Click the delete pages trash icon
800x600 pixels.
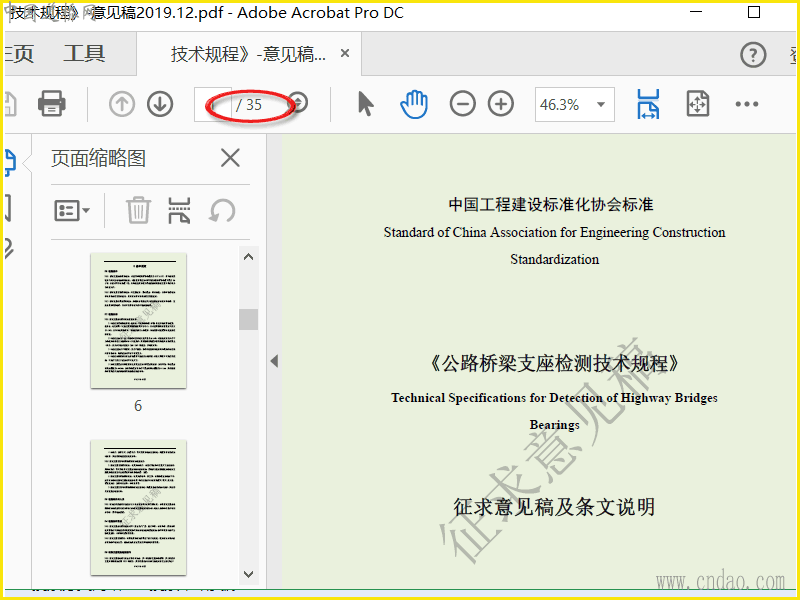138,210
